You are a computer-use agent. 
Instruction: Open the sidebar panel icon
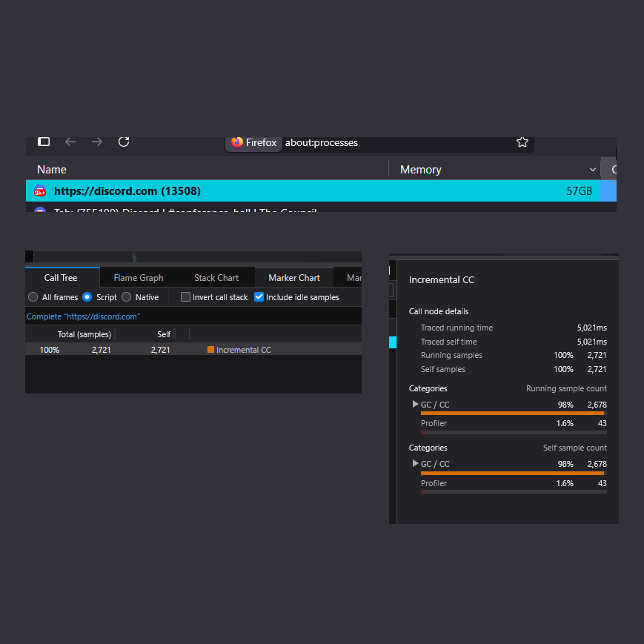point(44,142)
